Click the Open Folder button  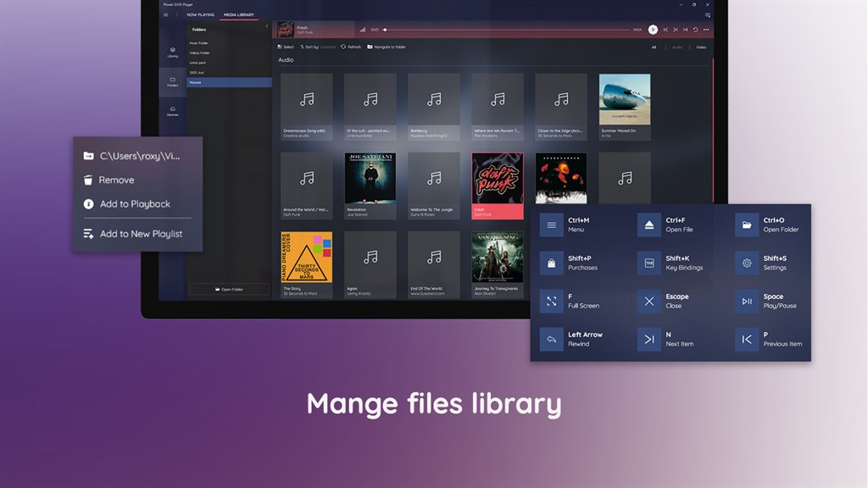coord(229,290)
